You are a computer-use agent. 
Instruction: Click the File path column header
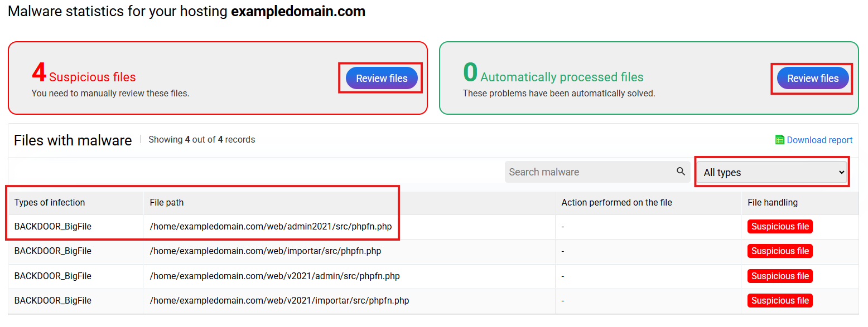pos(167,203)
